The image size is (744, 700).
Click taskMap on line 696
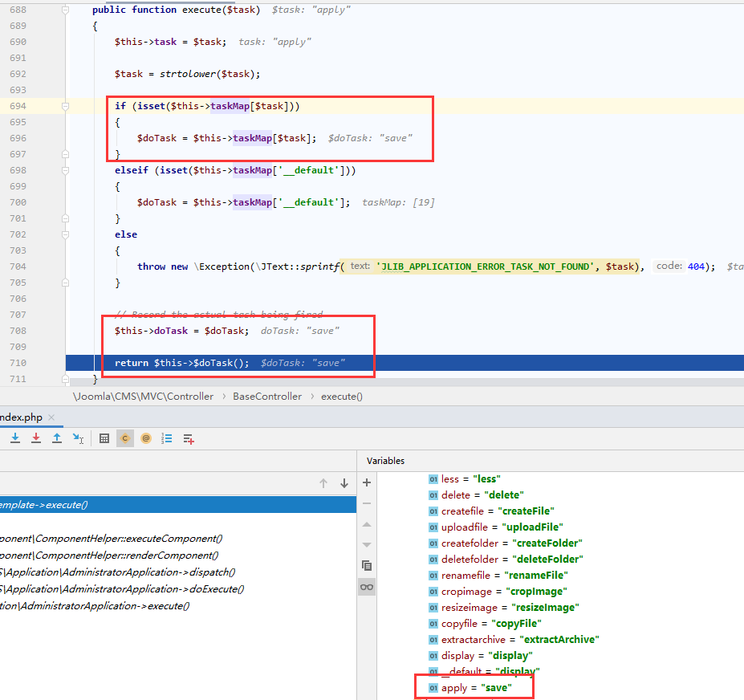(x=253, y=138)
